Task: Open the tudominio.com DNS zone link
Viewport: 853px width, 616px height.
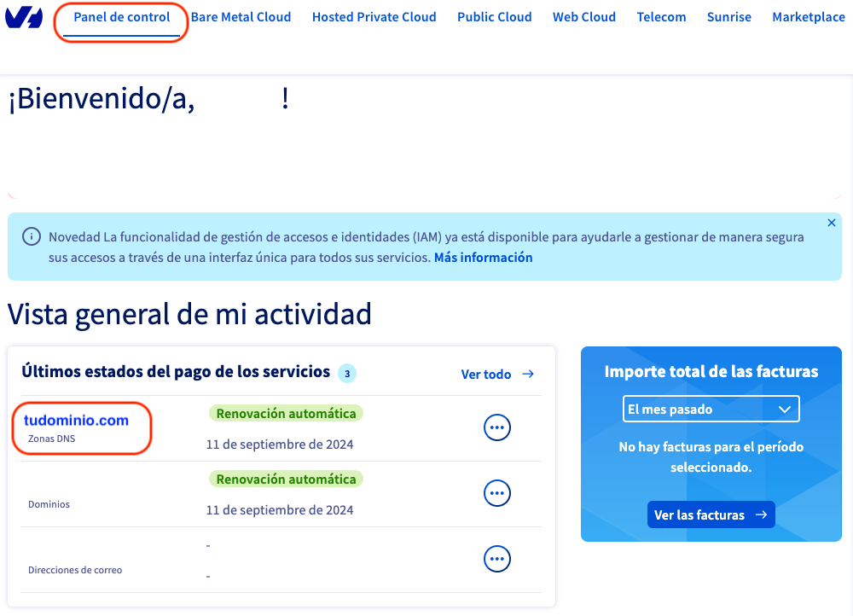Action: (x=77, y=421)
